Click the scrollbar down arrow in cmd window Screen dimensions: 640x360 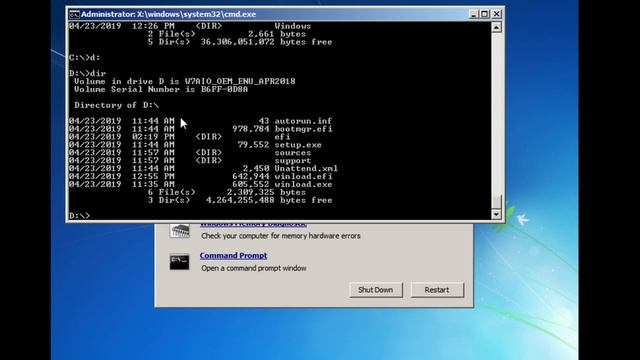[x=496, y=214]
